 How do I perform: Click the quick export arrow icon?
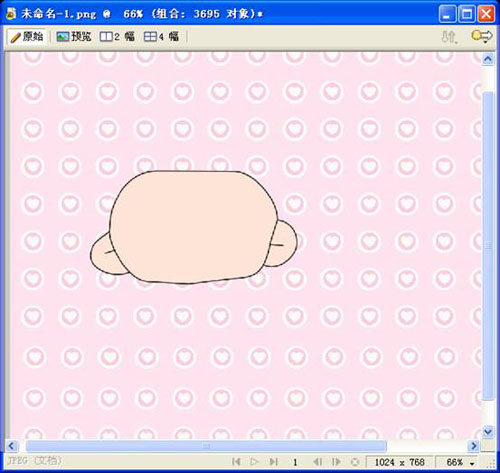click(x=482, y=36)
